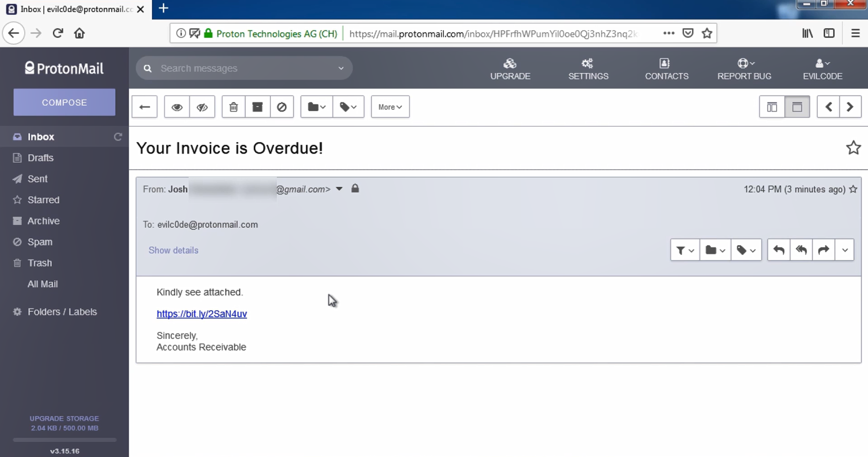Click the browser back button

pos(14,33)
